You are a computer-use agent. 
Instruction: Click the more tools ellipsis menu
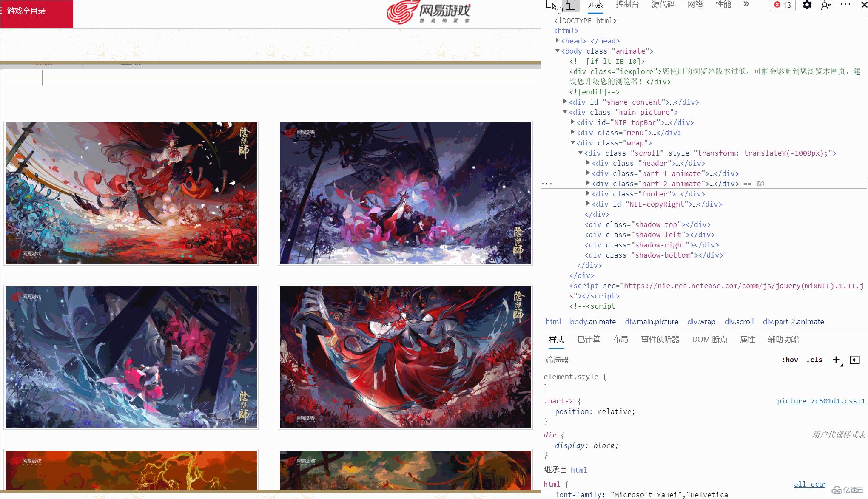845,5
